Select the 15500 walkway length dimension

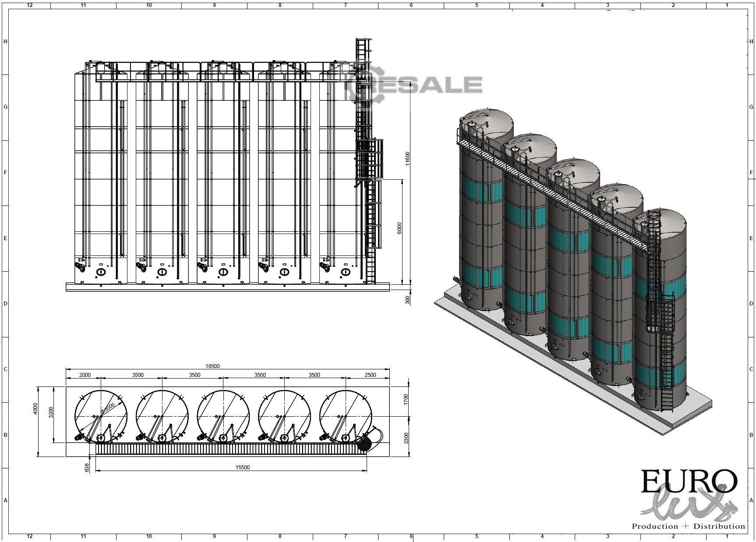click(x=242, y=467)
